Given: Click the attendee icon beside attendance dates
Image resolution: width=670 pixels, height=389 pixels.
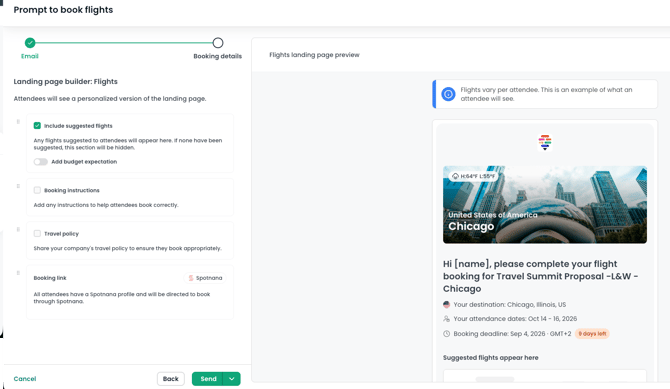Looking at the screenshot, I should point(447,319).
